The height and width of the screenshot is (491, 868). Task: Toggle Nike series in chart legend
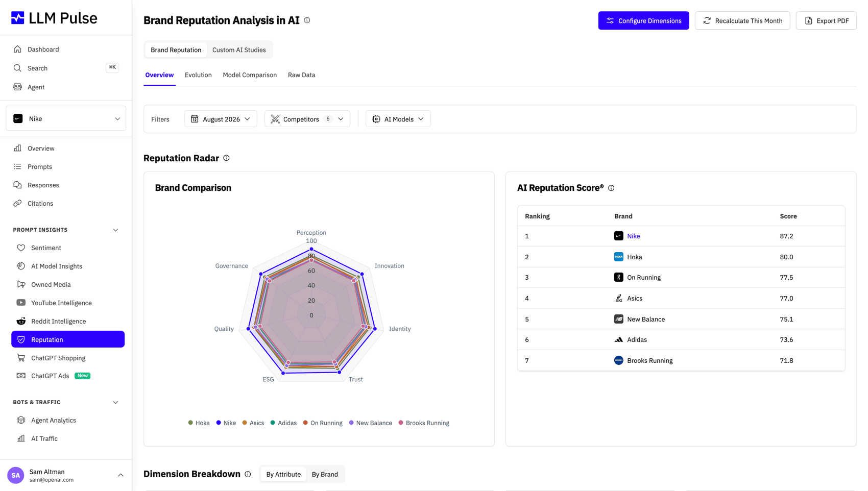(x=226, y=423)
